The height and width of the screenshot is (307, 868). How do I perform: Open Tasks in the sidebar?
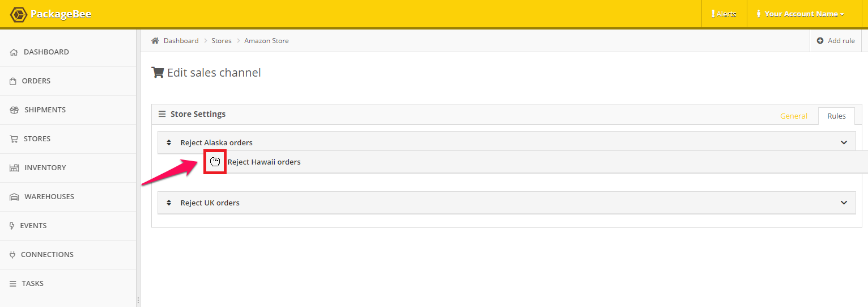[68, 284]
